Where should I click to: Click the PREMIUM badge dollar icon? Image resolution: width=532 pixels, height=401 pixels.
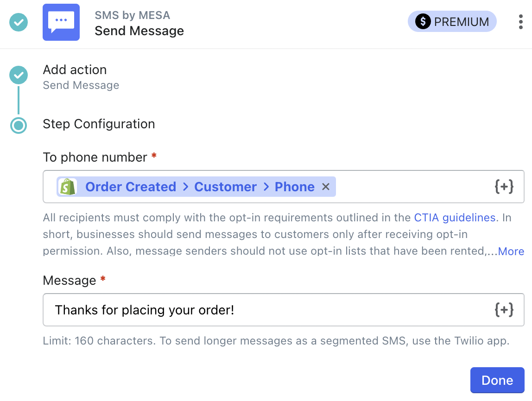423,22
